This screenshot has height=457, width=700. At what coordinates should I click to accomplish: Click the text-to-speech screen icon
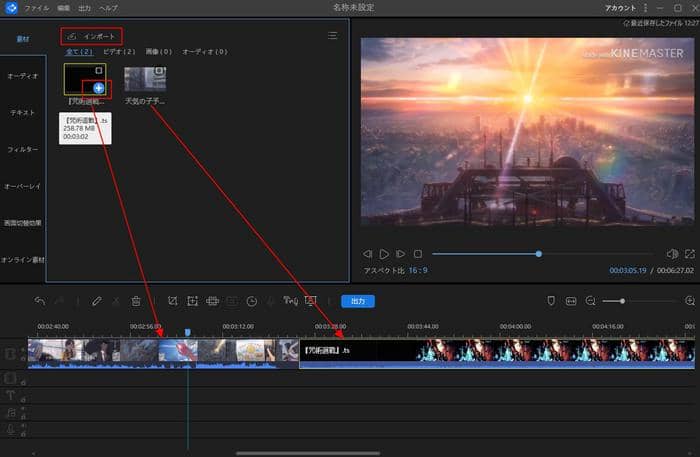tap(310, 301)
